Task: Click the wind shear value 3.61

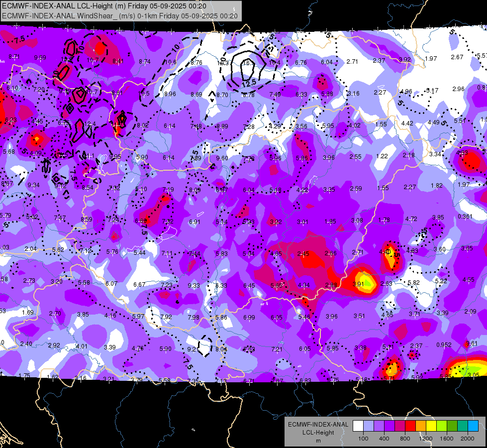Action: pyautogui.click(x=472, y=343)
